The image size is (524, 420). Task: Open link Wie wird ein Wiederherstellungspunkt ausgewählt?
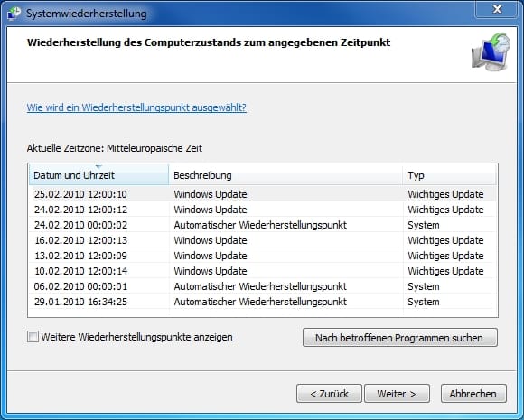[x=136, y=107]
